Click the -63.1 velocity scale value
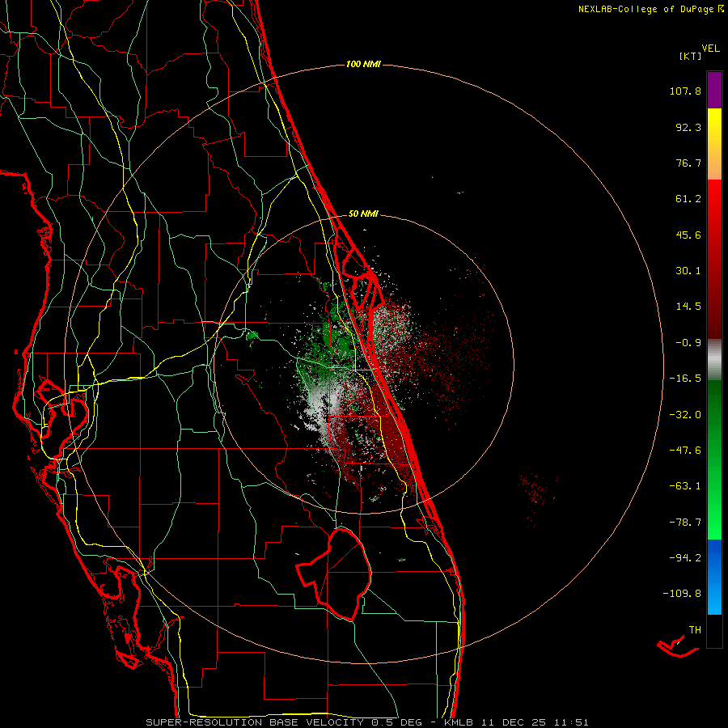Viewport: 728px width, 728px height. tap(685, 486)
